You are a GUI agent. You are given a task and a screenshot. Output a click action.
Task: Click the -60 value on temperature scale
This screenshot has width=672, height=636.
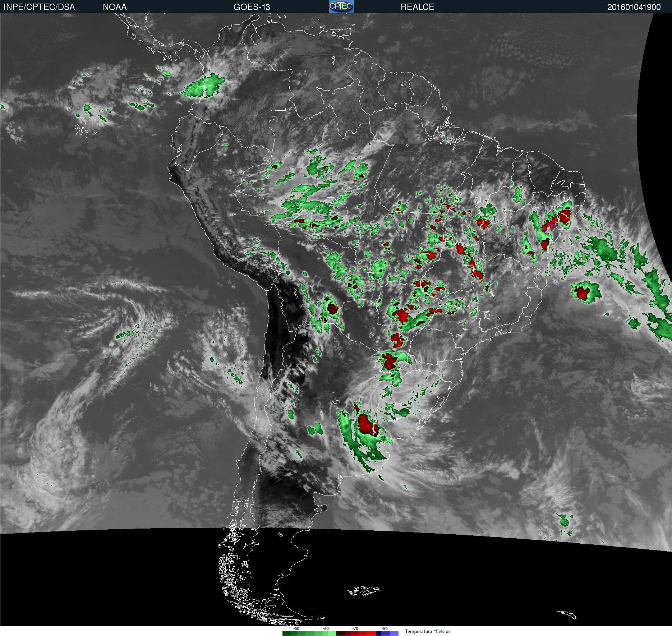[326, 628]
